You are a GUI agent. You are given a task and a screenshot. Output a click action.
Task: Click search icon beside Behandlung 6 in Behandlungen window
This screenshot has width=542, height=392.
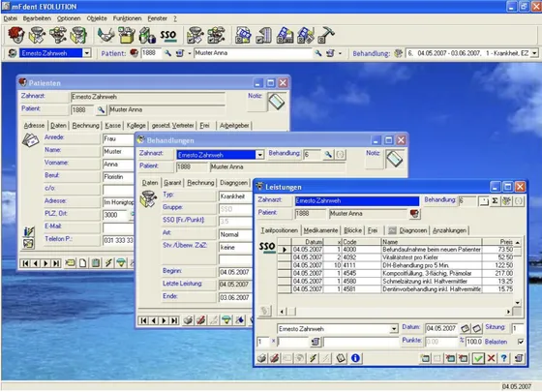328,155
